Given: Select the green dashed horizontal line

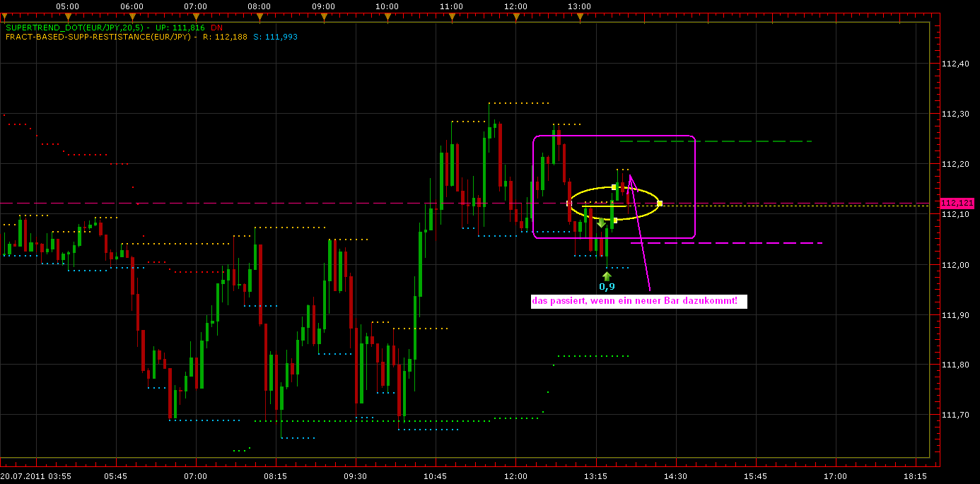Looking at the screenshot, I should point(716,141).
